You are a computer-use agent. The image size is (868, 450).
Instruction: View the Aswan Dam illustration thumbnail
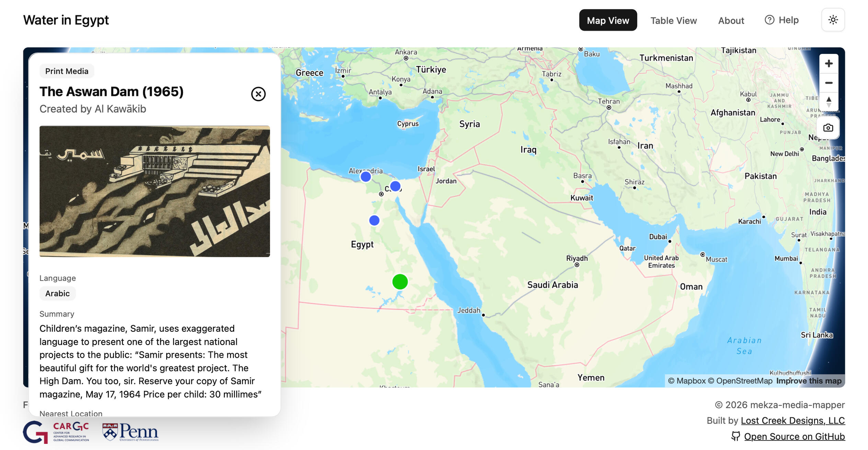[x=155, y=191]
